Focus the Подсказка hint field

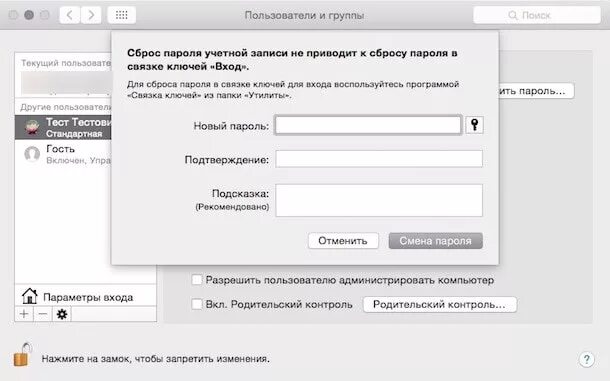pyautogui.click(x=379, y=200)
